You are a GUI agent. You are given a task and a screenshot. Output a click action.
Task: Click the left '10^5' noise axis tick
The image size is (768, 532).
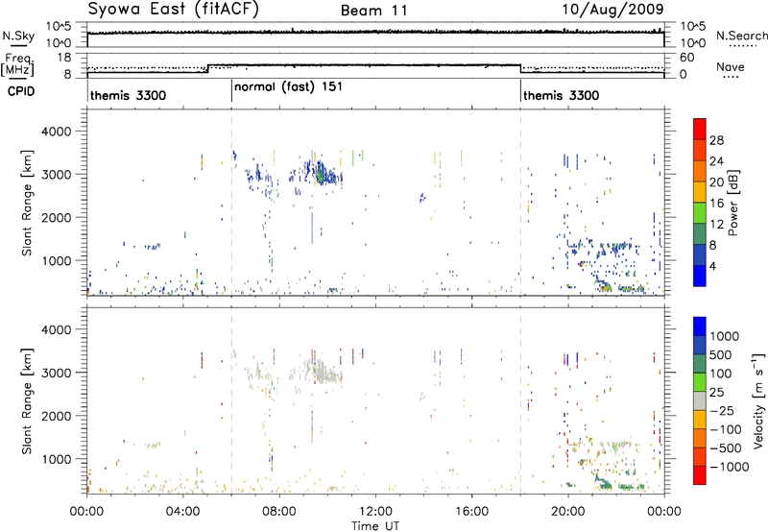click(x=59, y=26)
